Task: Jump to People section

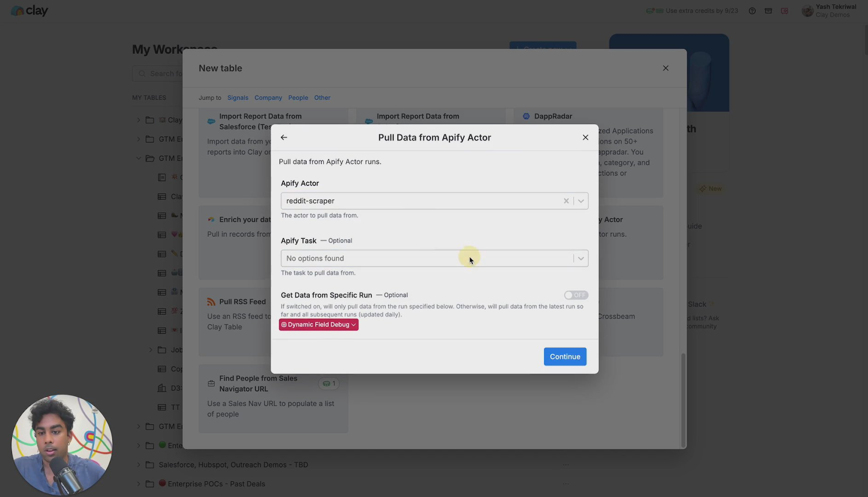Action: click(298, 98)
